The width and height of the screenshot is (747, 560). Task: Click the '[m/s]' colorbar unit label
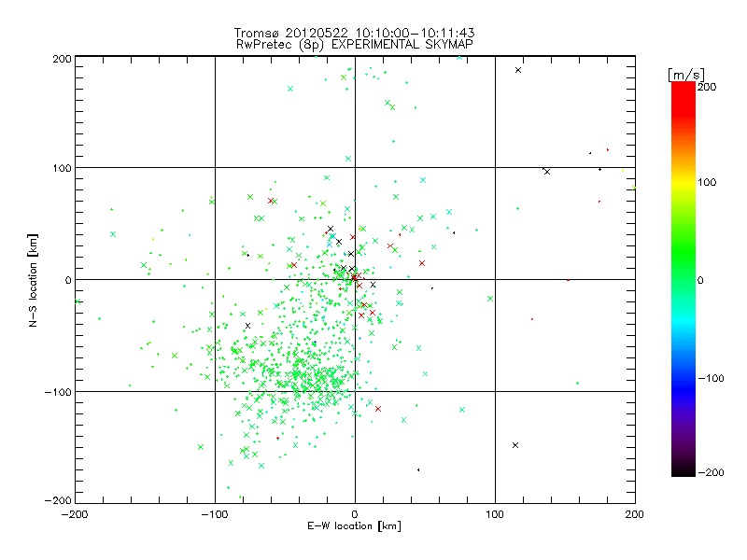click(686, 75)
